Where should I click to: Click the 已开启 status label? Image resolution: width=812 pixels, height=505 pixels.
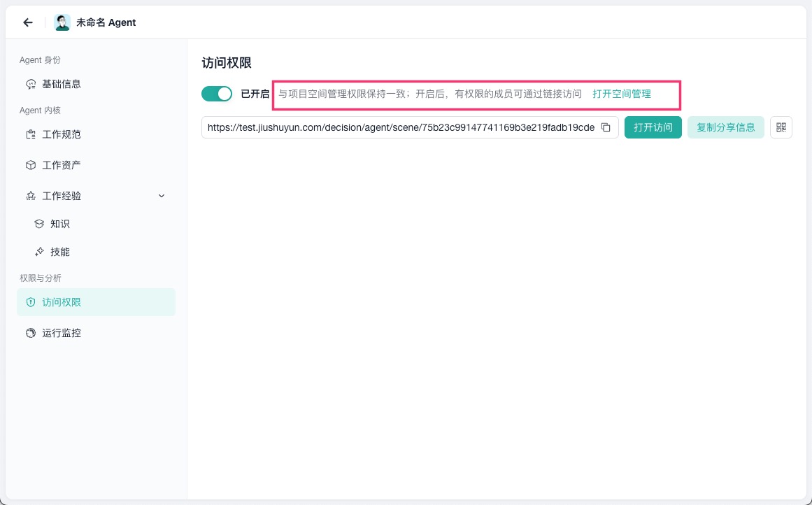[255, 94]
